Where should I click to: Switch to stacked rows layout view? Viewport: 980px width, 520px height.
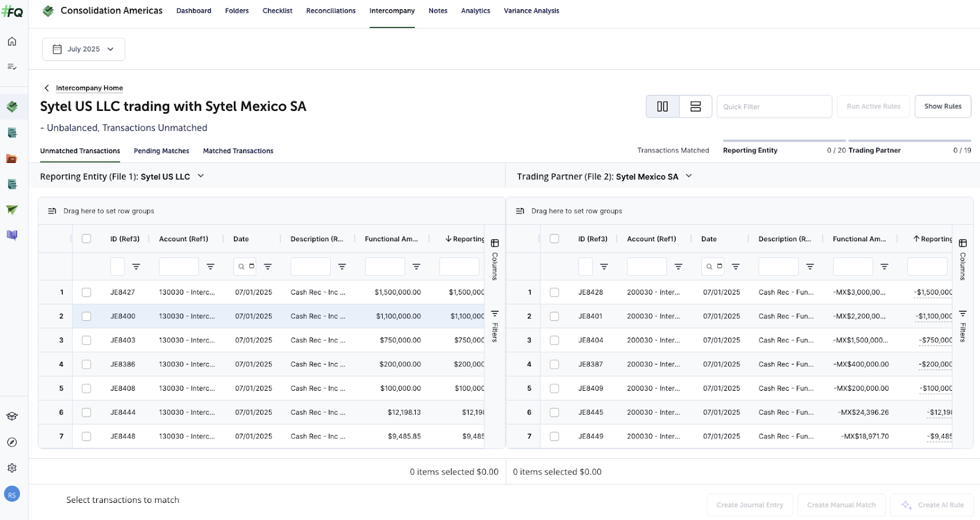coord(695,107)
